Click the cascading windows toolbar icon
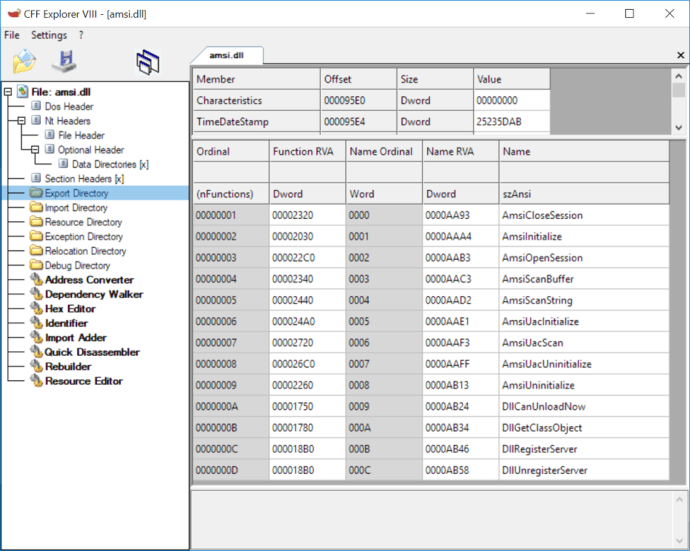 tap(148, 62)
